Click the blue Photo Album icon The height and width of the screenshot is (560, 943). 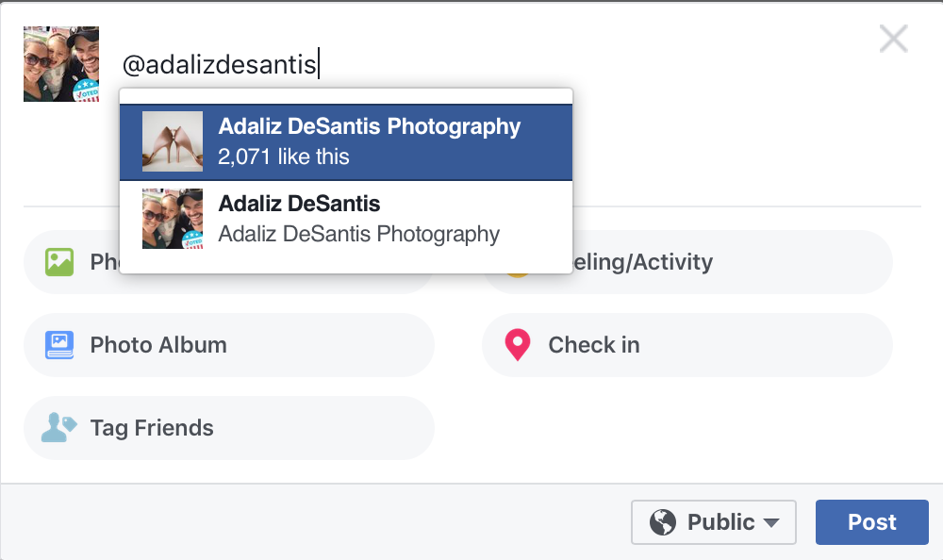[x=58, y=345]
